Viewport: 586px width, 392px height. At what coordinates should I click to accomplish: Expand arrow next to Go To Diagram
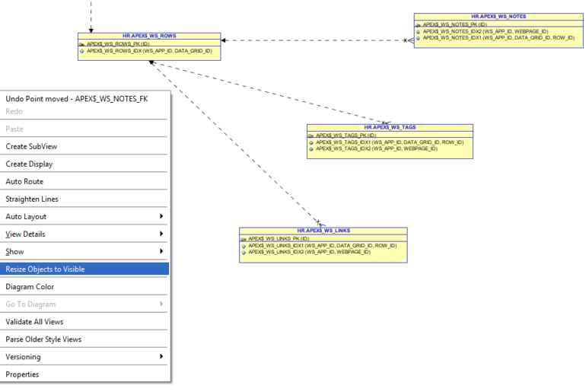click(x=161, y=304)
